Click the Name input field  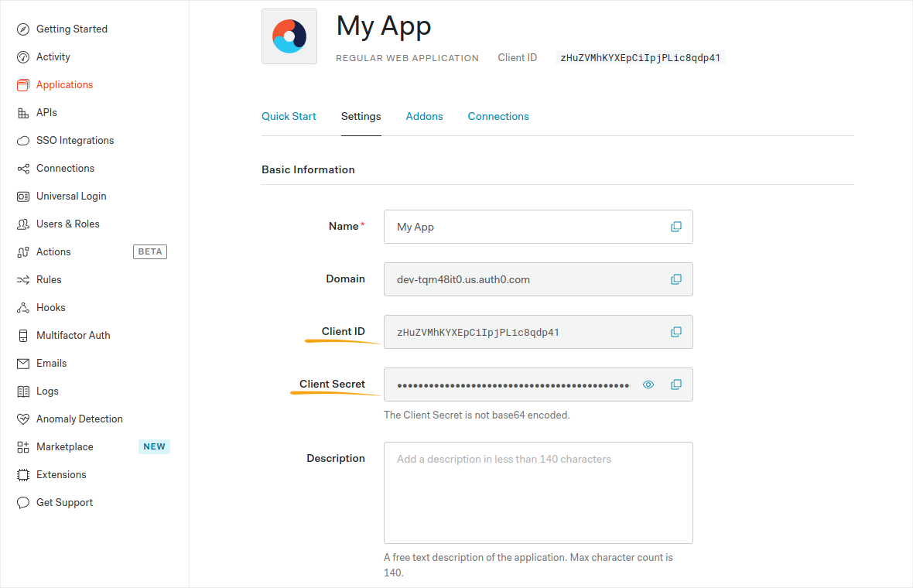pos(526,227)
